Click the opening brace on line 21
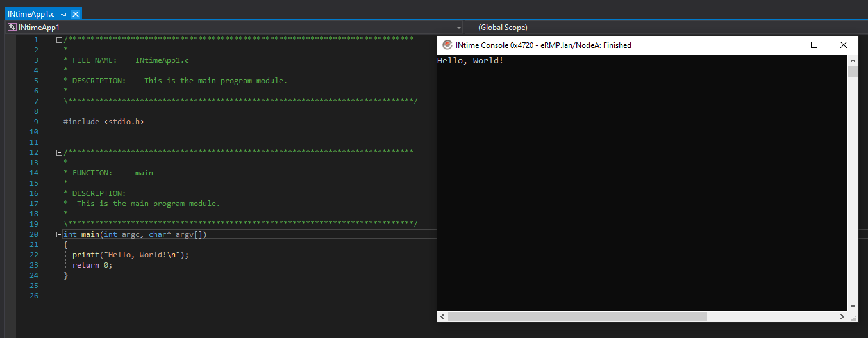Image resolution: width=868 pixels, height=338 pixels. point(65,245)
